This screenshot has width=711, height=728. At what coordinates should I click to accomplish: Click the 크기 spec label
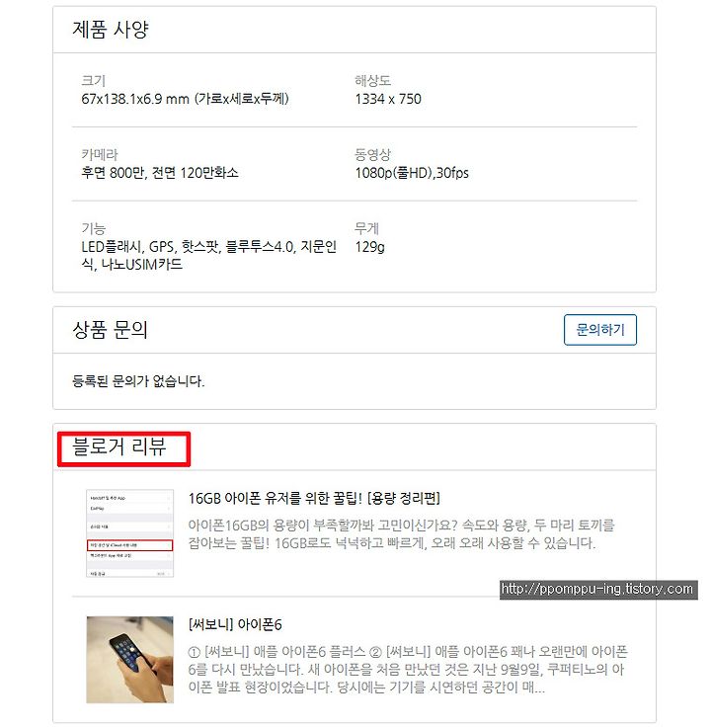pyautogui.click(x=94, y=80)
